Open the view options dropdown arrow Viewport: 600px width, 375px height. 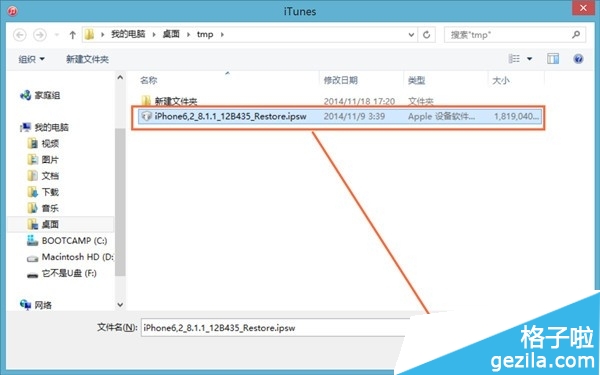pos(530,59)
